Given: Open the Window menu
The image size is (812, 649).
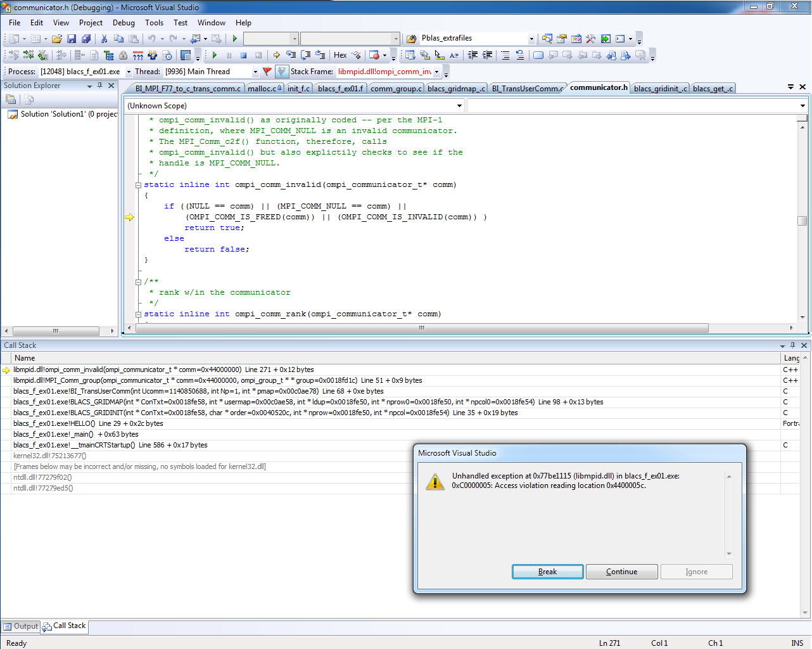Looking at the screenshot, I should 212,23.
